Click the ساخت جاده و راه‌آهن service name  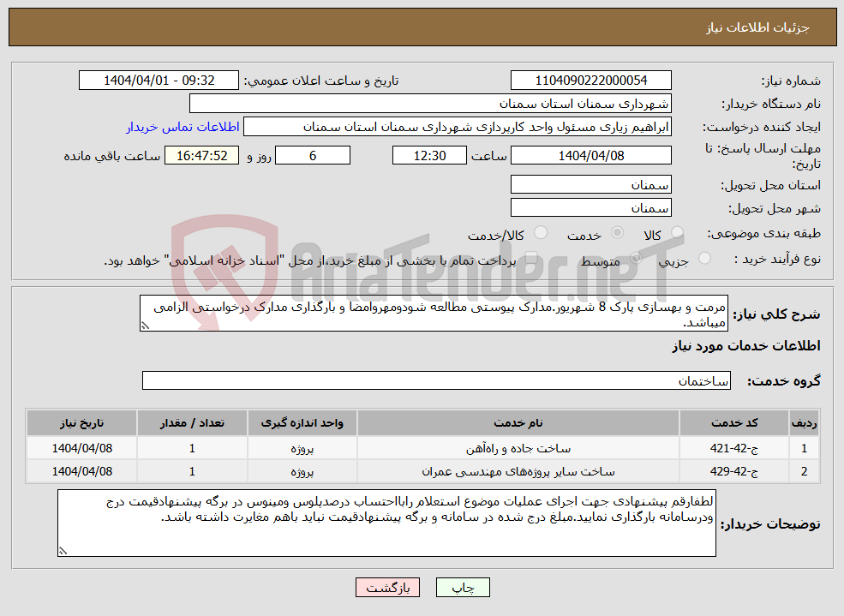(518, 448)
